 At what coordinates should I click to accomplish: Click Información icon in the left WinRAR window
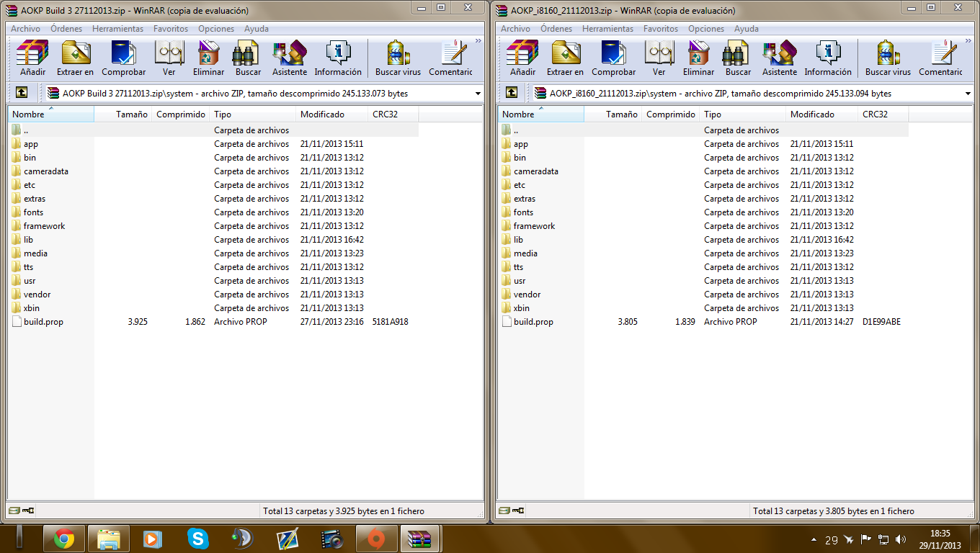click(x=338, y=58)
